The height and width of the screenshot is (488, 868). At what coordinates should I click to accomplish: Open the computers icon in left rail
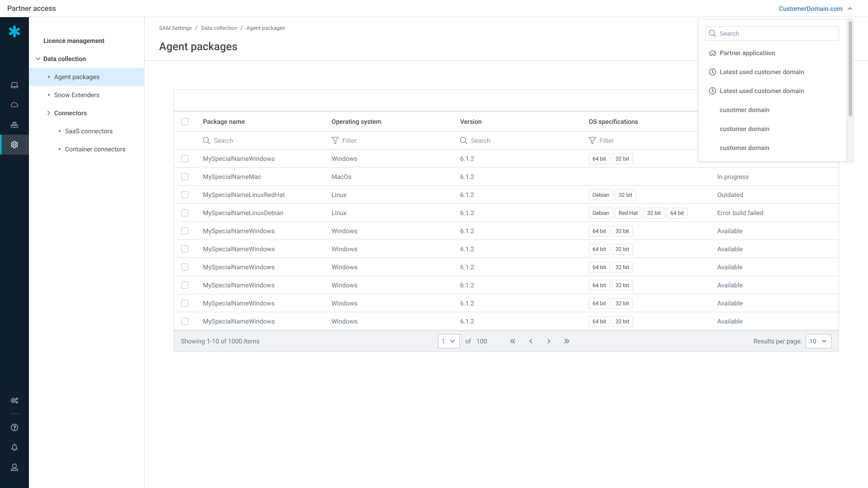14,85
